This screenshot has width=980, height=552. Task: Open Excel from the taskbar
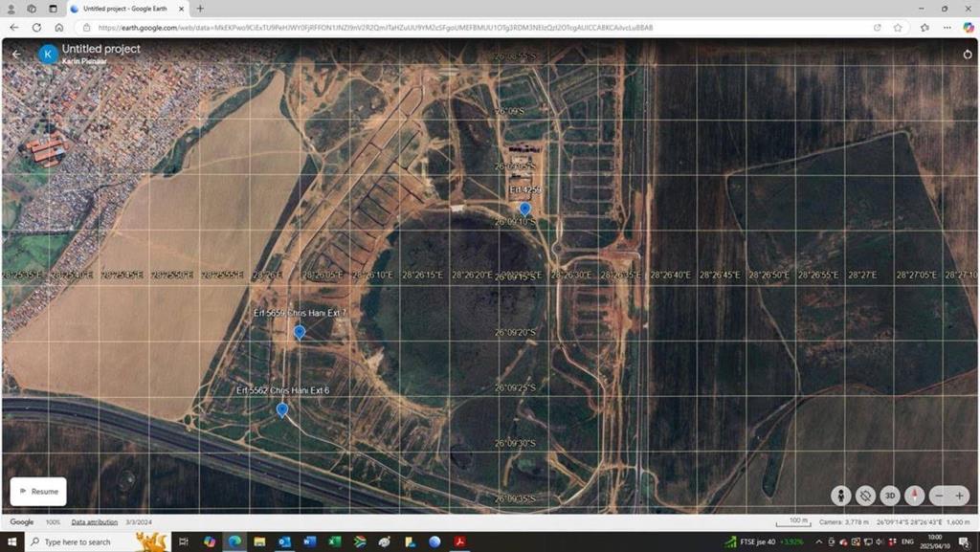pyautogui.click(x=335, y=541)
